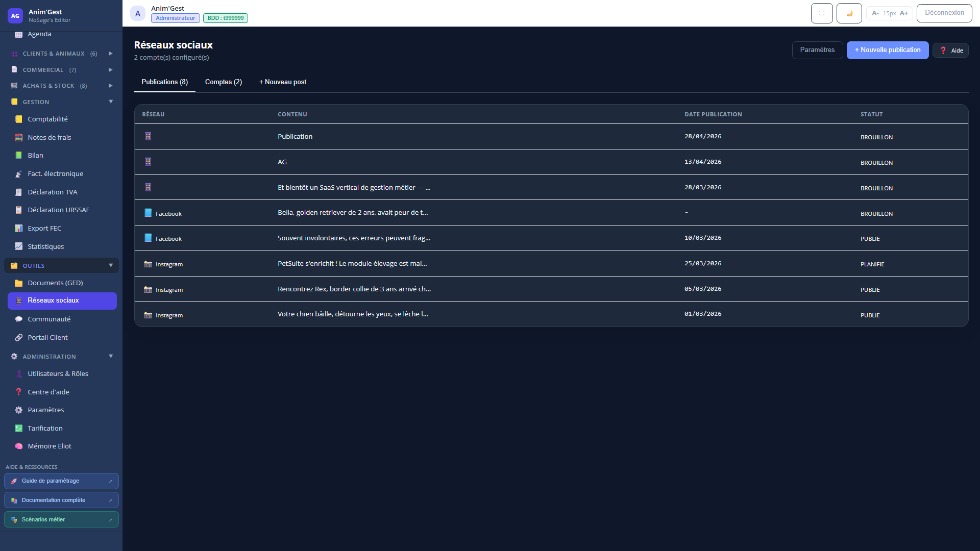
Task: Open Mémoire Eliot brain icon
Action: (19, 446)
